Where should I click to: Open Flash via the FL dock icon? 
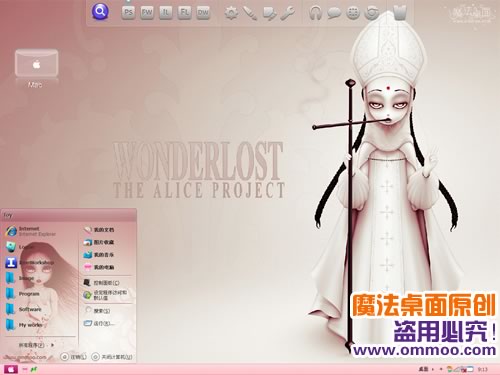pos(184,13)
